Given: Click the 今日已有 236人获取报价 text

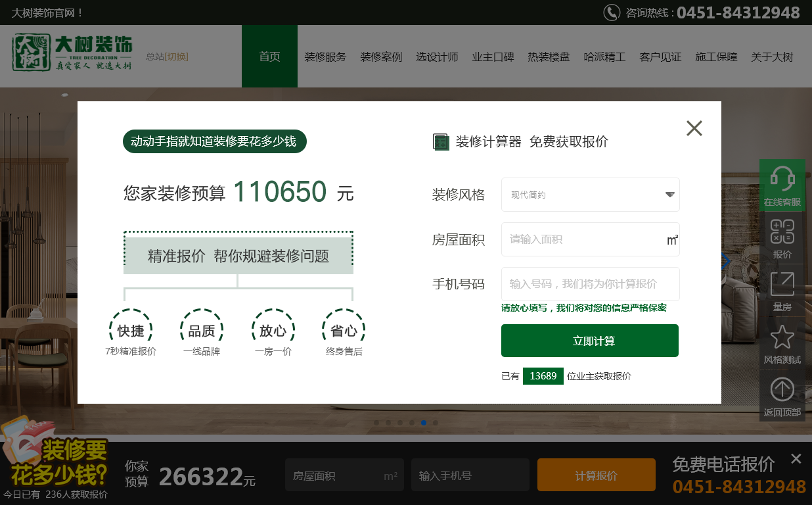Looking at the screenshot, I should tap(55, 494).
